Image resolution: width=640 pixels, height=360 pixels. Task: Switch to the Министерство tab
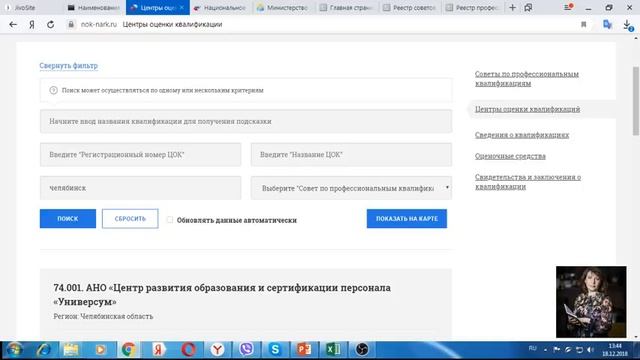coord(283,7)
